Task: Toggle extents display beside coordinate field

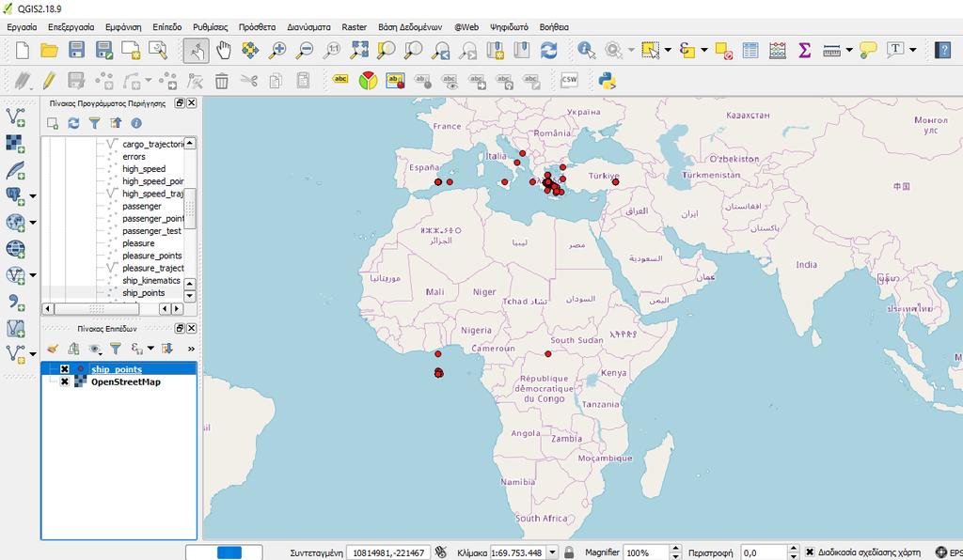Action: [x=440, y=552]
